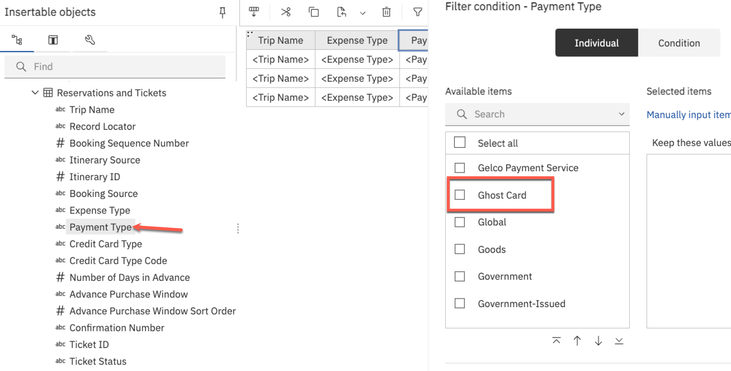
Task: Select Number of Days in Advance
Action: (x=130, y=277)
